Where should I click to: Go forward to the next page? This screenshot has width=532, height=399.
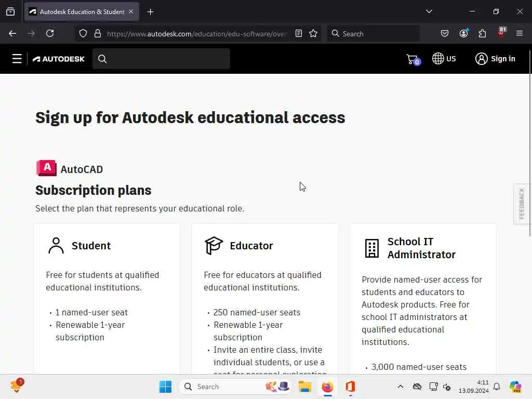31,33
